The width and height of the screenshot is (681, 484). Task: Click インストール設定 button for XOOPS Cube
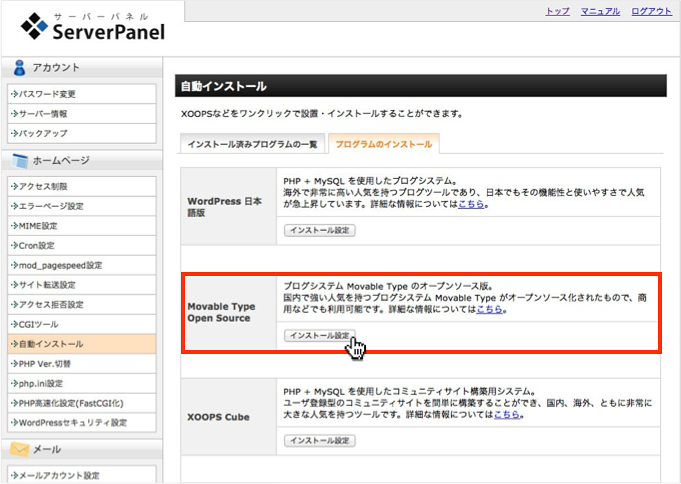click(x=320, y=441)
